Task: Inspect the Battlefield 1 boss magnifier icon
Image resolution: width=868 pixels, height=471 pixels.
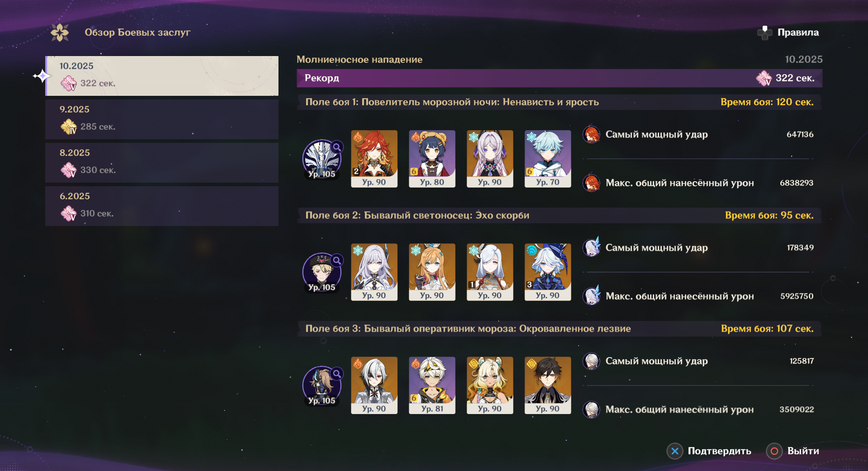Action: pyautogui.click(x=337, y=147)
